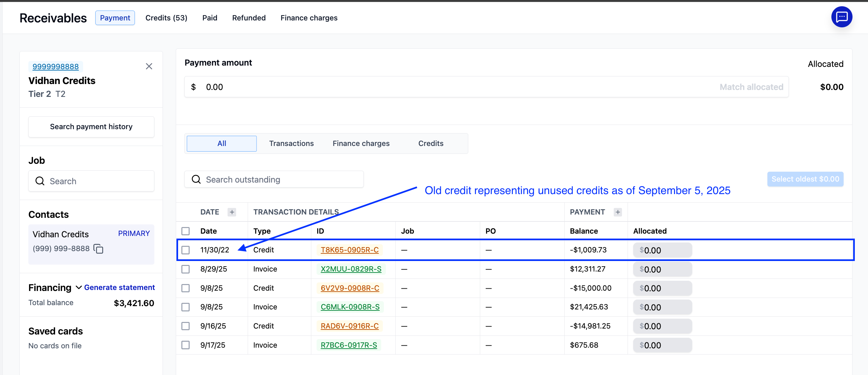
Task: Check the 9/17/25 invoice row checkbox
Action: [185, 345]
